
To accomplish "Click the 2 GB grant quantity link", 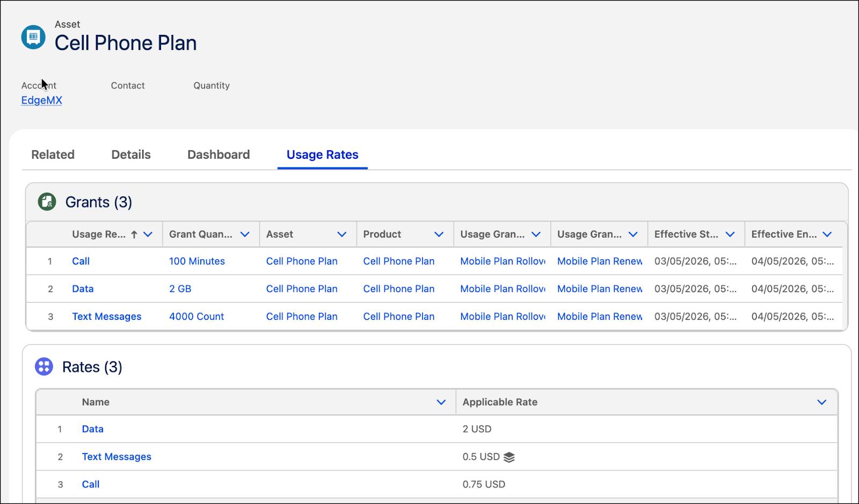I will (180, 289).
